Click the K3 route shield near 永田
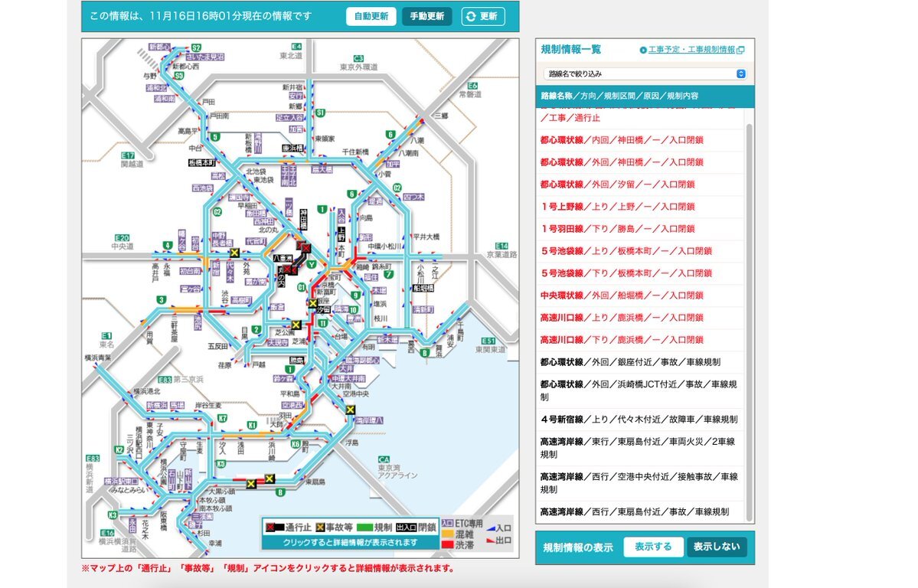 coord(113,514)
